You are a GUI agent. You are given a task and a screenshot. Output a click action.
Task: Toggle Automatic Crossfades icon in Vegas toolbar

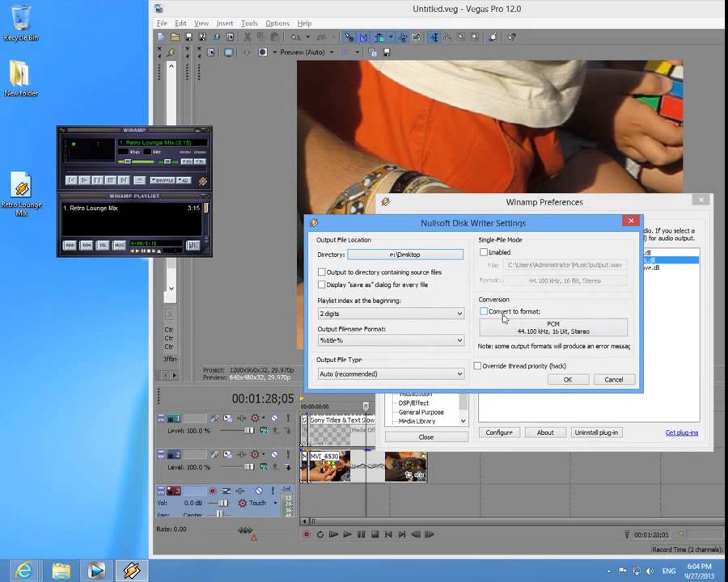pyautogui.click(x=363, y=37)
